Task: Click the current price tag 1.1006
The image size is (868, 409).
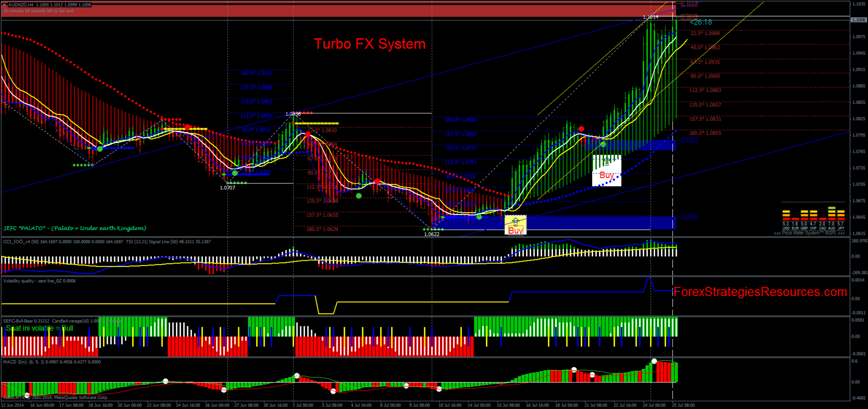Action: click(859, 20)
